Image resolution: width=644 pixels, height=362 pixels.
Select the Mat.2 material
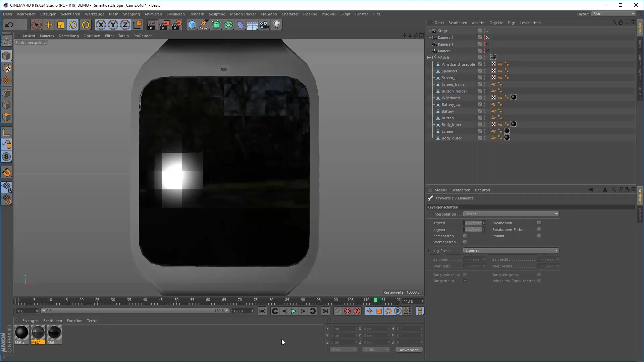21,335
